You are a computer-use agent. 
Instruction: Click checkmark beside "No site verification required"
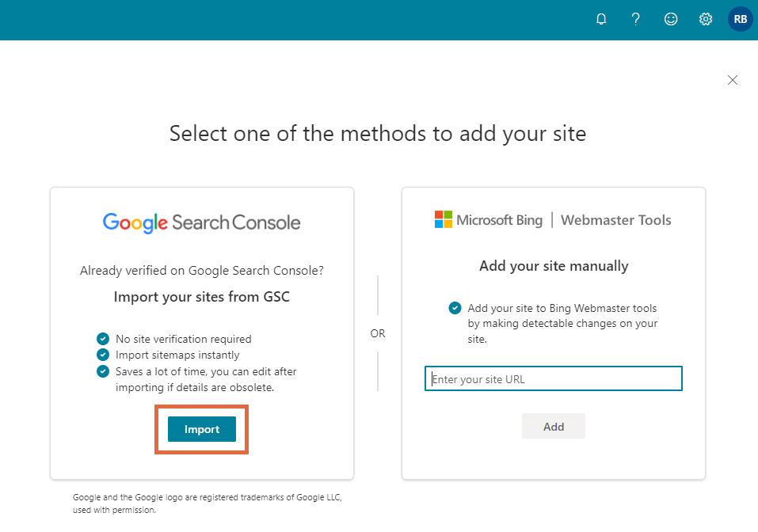103,339
